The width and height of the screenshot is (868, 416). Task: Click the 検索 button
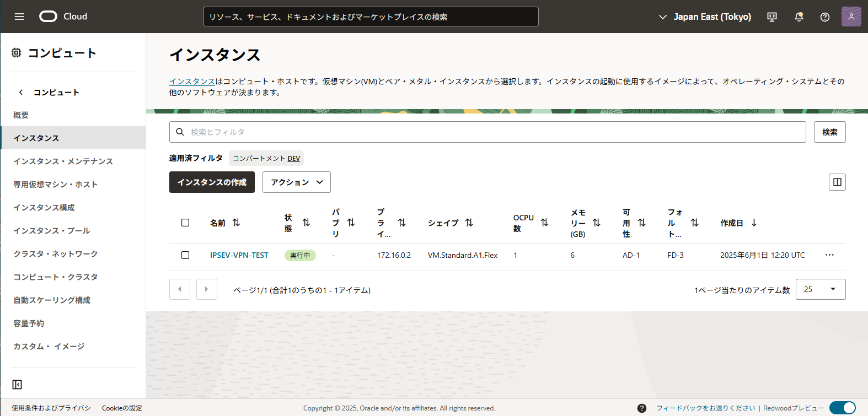[829, 132]
